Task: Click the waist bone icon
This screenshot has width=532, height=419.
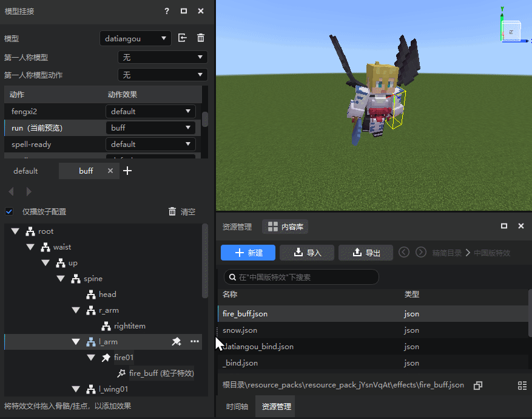Action: (45, 247)
